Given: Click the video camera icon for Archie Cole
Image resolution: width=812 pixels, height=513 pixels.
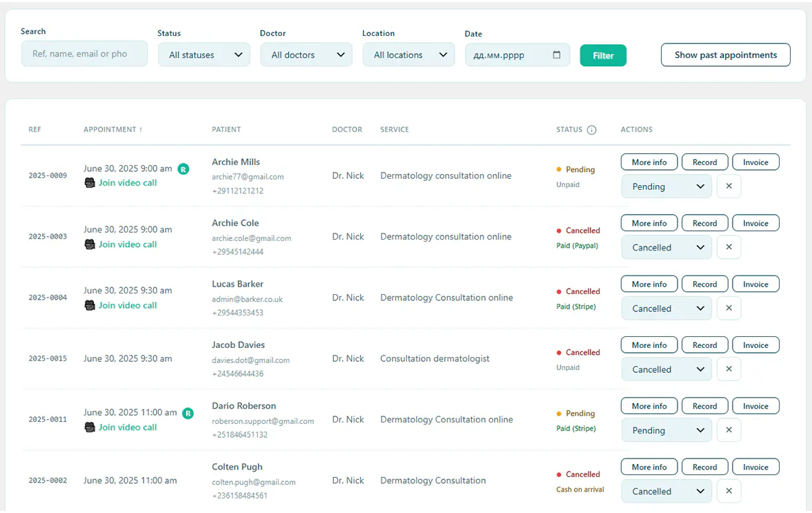Looking at the screenshot, I should click(90, 244).
